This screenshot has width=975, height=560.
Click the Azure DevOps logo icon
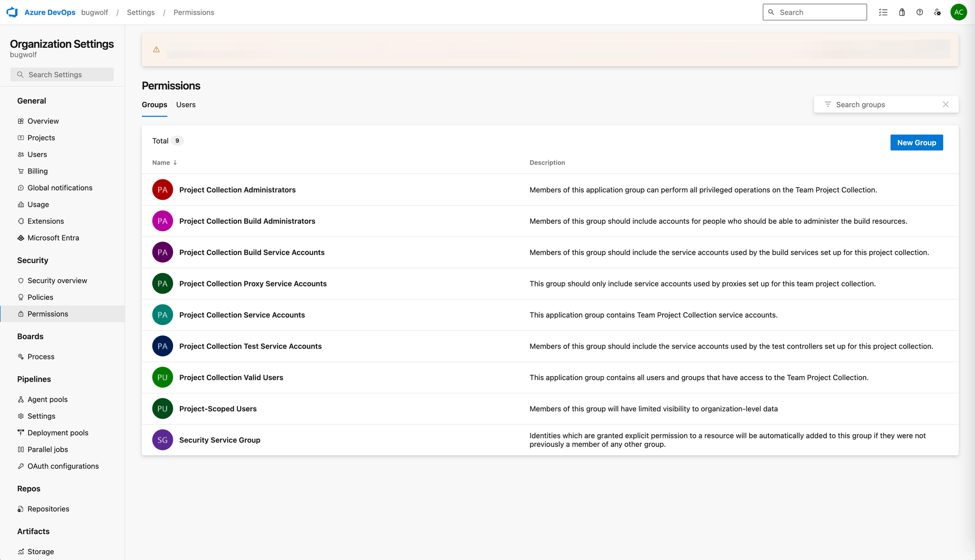tap(12, 12)
